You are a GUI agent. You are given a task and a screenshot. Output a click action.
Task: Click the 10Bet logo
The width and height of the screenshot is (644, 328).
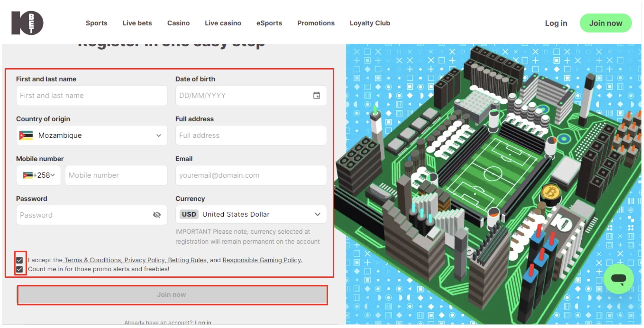click(27, 23)
